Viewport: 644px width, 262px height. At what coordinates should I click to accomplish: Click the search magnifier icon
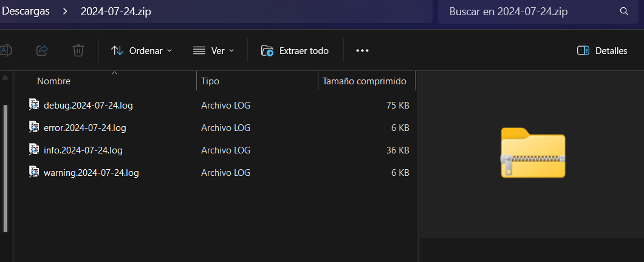point(624,12)
